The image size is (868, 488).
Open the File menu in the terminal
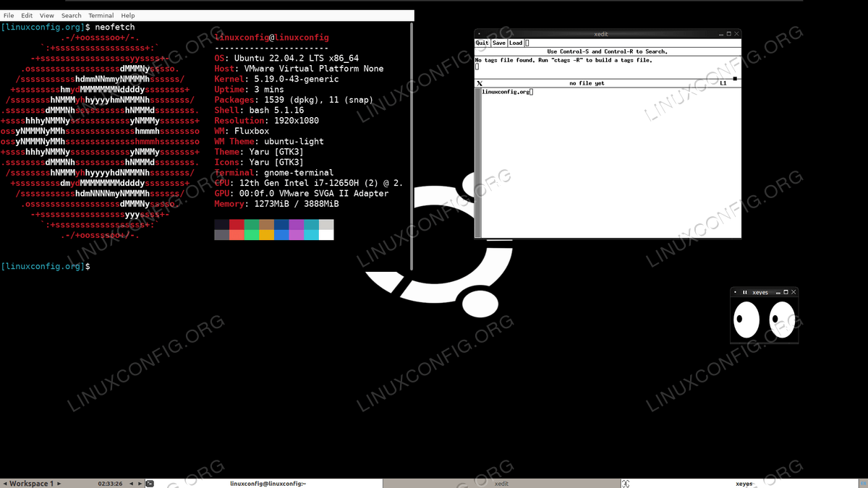coord(9,15)
